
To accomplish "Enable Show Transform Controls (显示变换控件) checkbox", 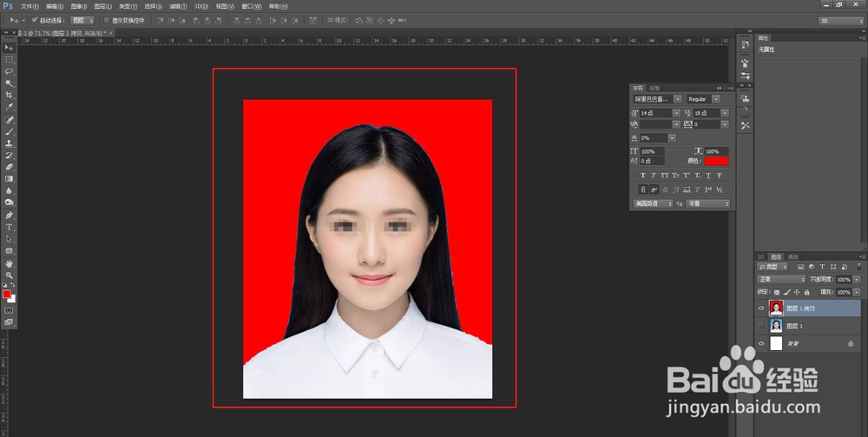I will tap(107, 20).
